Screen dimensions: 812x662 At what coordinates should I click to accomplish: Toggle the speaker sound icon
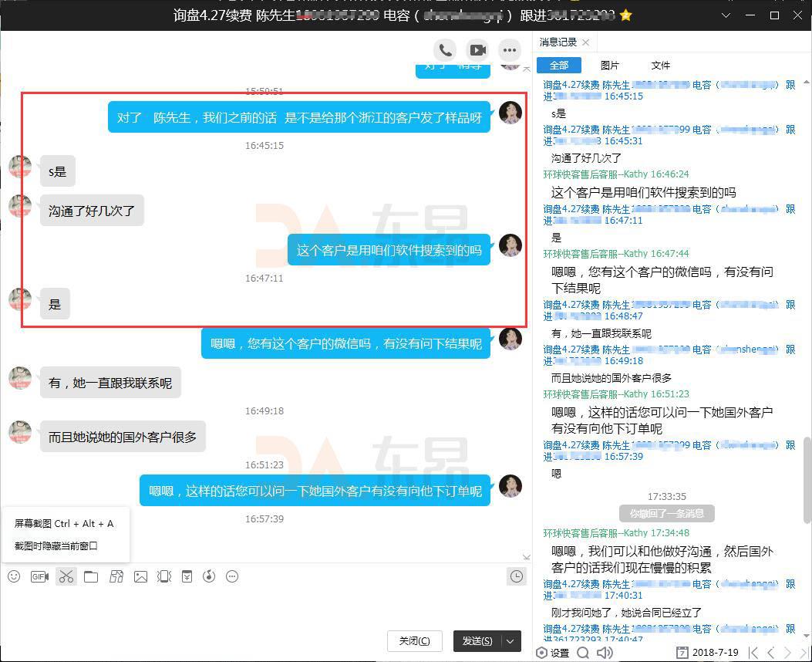pos(605,653)
